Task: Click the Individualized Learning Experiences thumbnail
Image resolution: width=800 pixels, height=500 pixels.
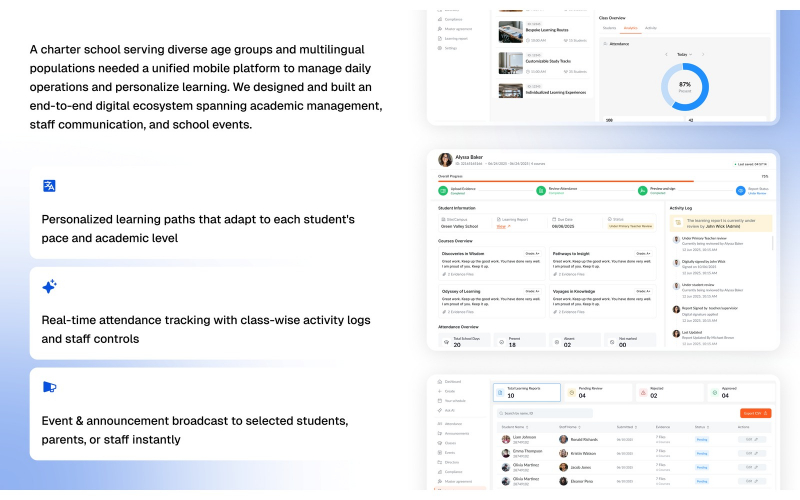Action: (510, 91)
